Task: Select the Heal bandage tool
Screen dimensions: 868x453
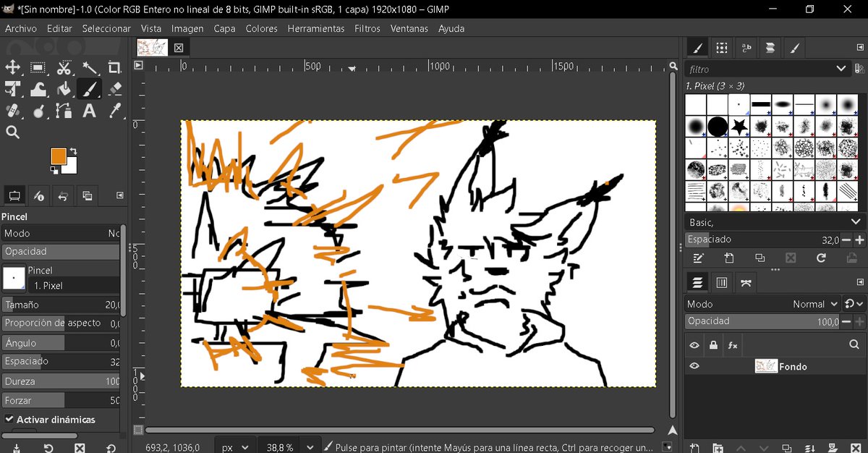Action: tap(13, 111)
